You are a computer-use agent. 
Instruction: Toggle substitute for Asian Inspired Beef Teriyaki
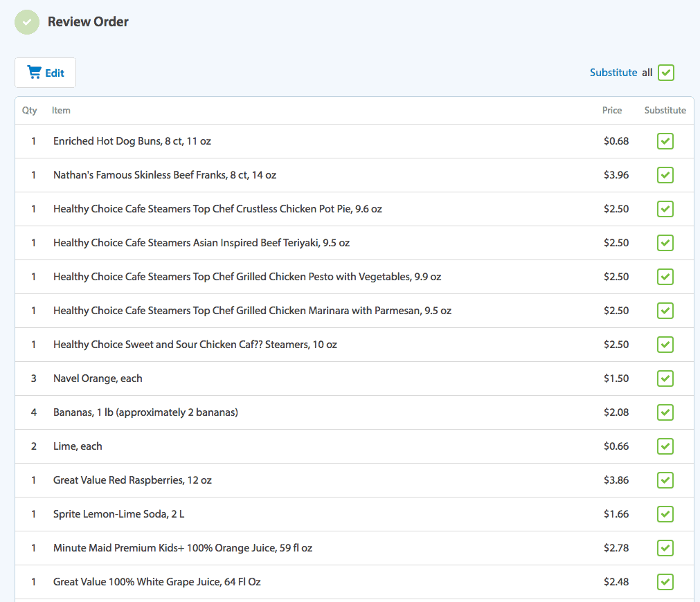[x=665, y=243]
